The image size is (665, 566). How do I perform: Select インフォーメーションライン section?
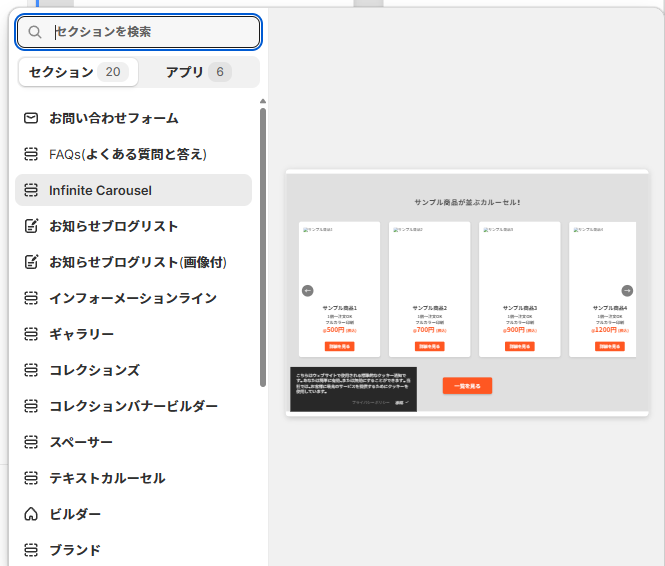point(134,298)
